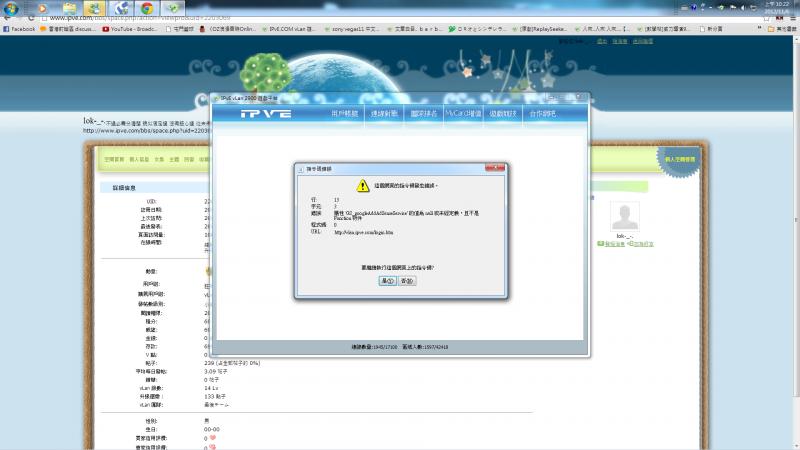Switch to the Google Chrome taskbar icon

click(x=147, y=8)
